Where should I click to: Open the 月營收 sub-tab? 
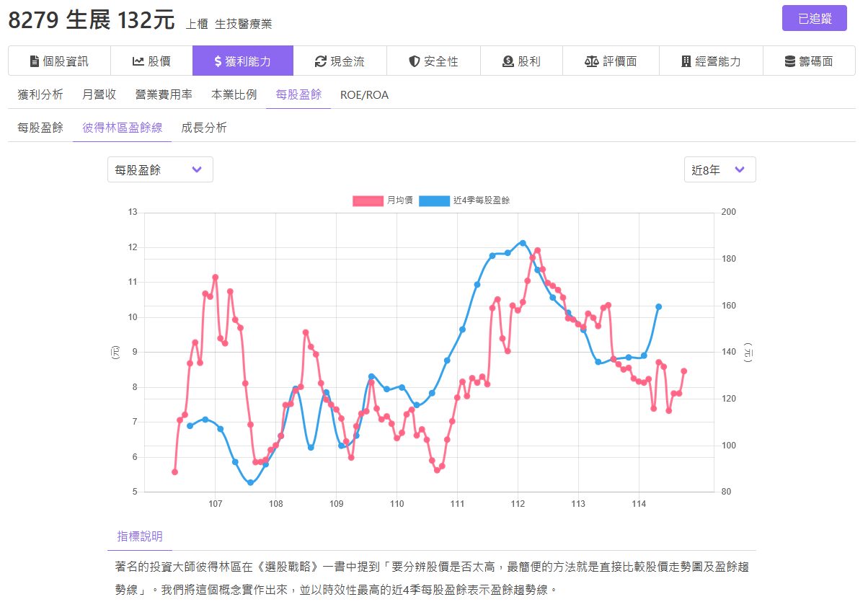tap(99, 94)
